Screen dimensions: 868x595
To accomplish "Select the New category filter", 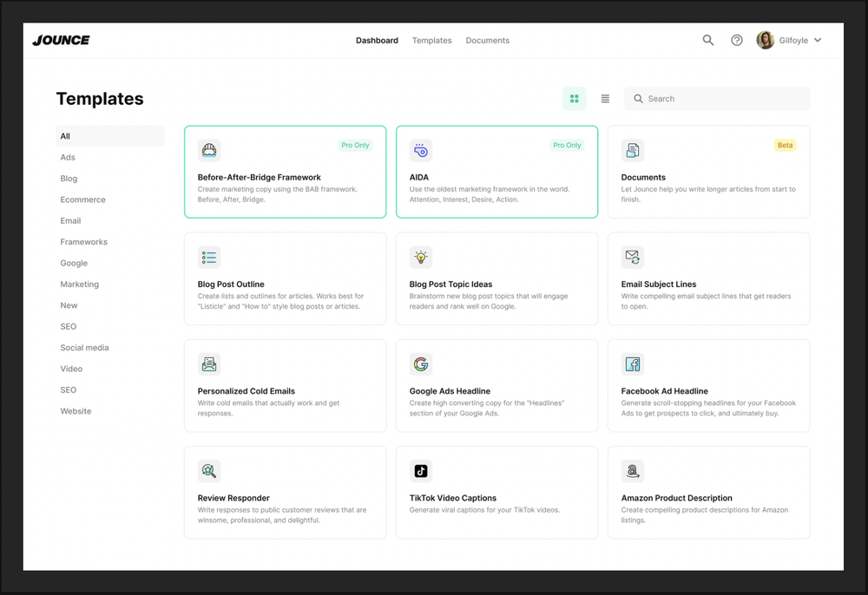I will [69, 305].
